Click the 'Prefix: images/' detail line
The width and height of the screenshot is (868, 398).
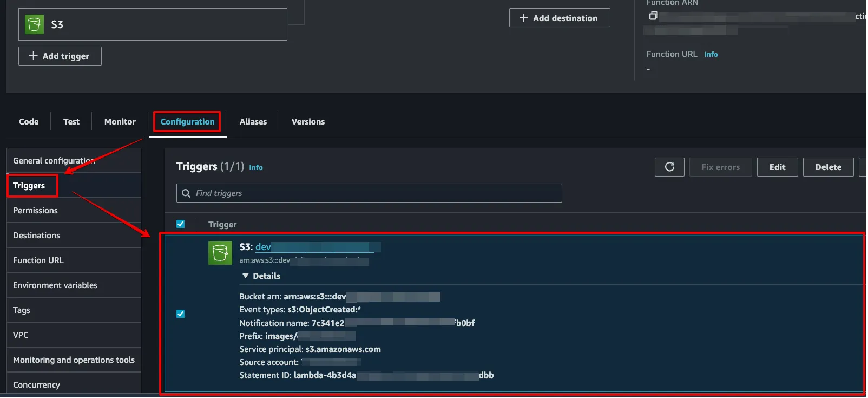(298, 336)
